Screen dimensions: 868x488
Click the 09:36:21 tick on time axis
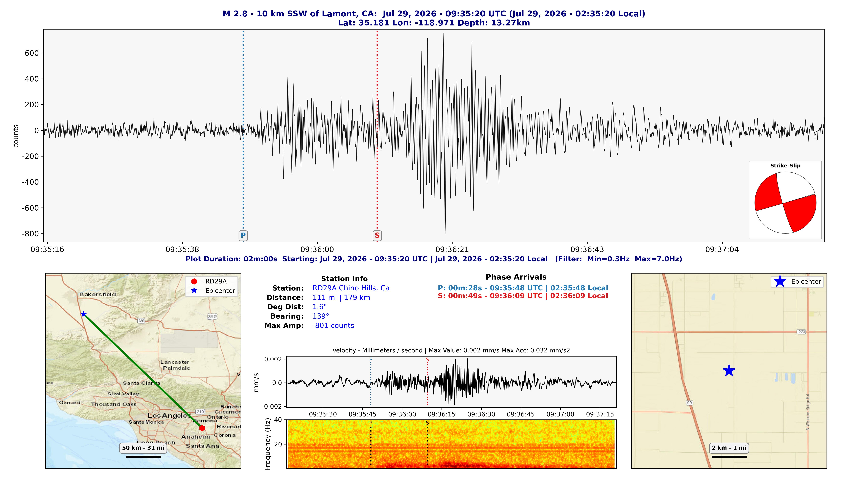click(452, 250)
